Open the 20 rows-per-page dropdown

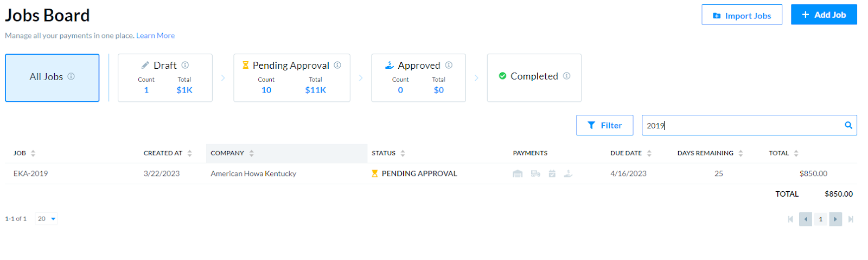click(46, 219)
